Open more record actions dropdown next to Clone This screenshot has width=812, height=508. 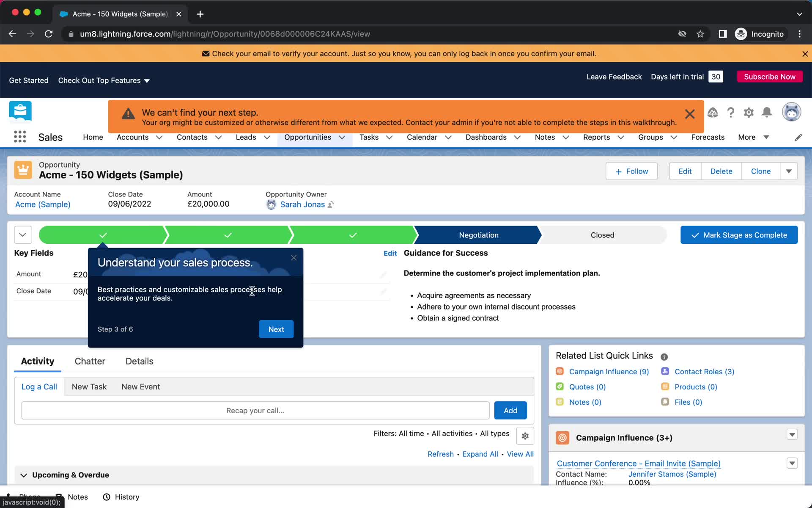789,171
